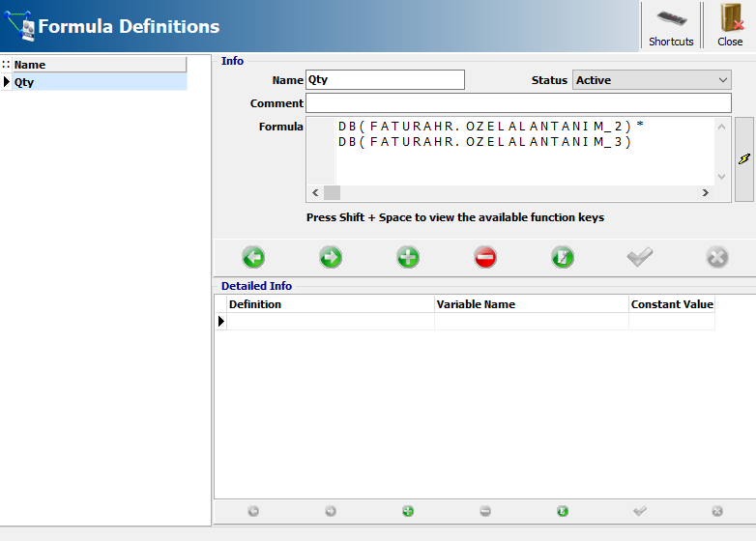Viewport: 756px width, 541px height.
Task: Click the empty Variable Name cell
Action: (x=532, y=322)
